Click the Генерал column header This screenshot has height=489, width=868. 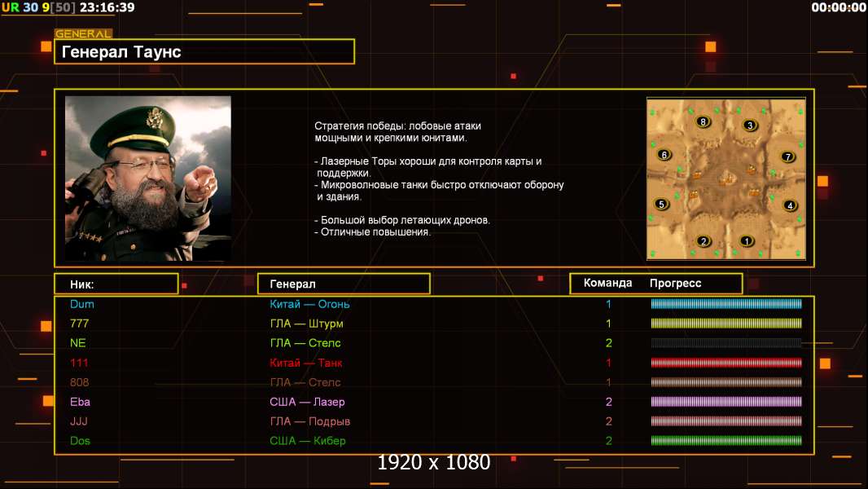point(344,284)
